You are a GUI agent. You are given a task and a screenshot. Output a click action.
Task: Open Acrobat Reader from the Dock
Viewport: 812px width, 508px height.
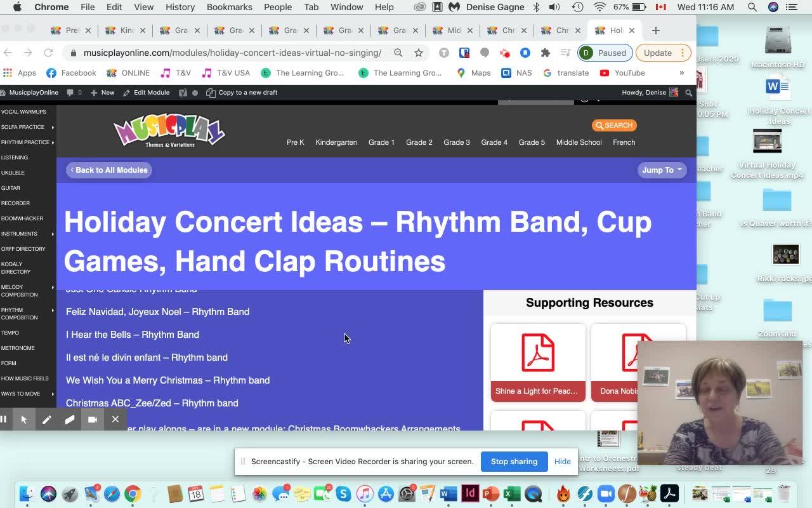tap(670, 493)
